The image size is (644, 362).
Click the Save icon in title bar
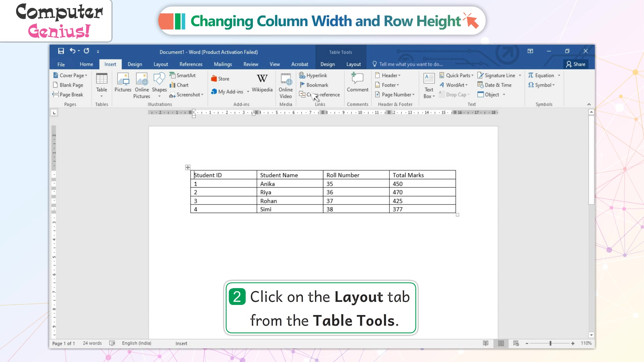tap(61, 51)
